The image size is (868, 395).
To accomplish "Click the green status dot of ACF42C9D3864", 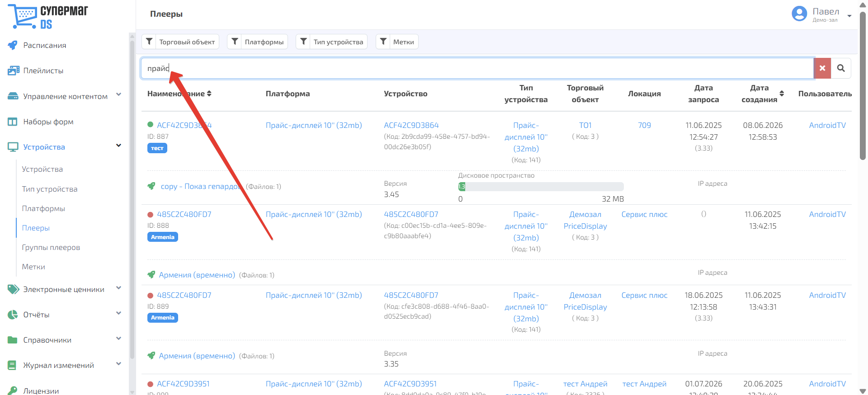I will coord(151,125).
